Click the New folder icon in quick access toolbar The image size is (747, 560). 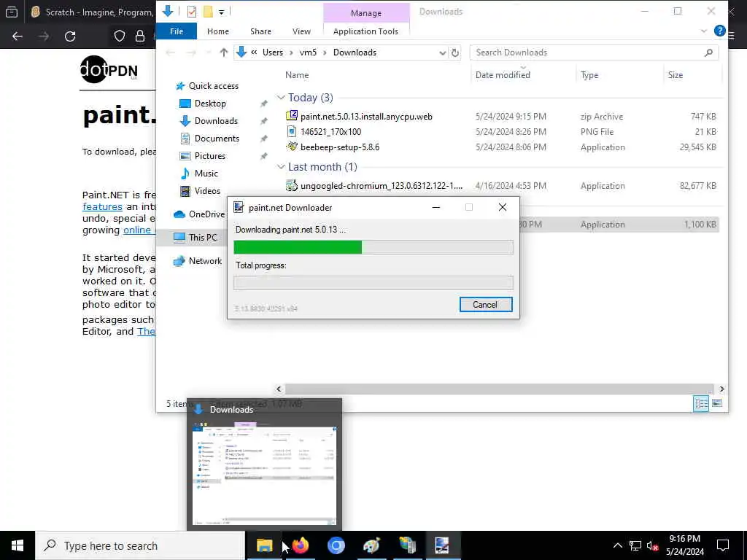point(208,12)
